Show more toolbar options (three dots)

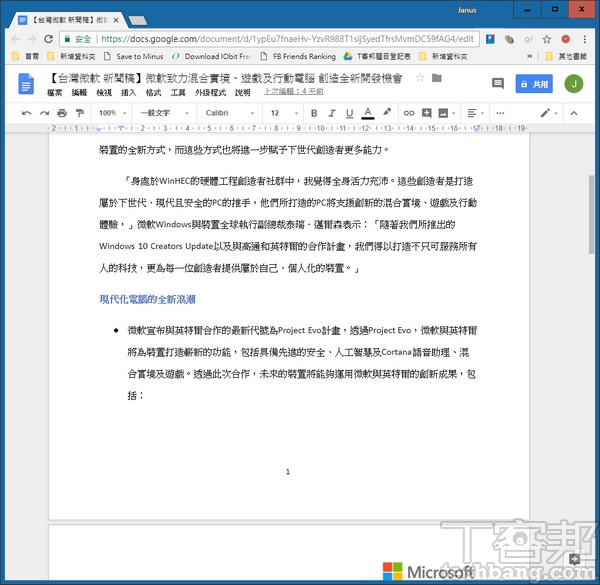click(500, 113)
